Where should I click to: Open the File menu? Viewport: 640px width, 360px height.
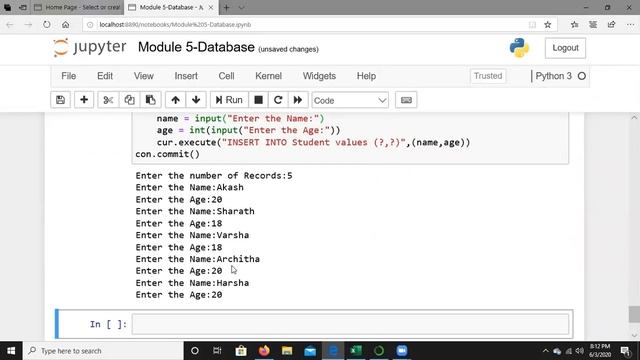pos(69,76)
